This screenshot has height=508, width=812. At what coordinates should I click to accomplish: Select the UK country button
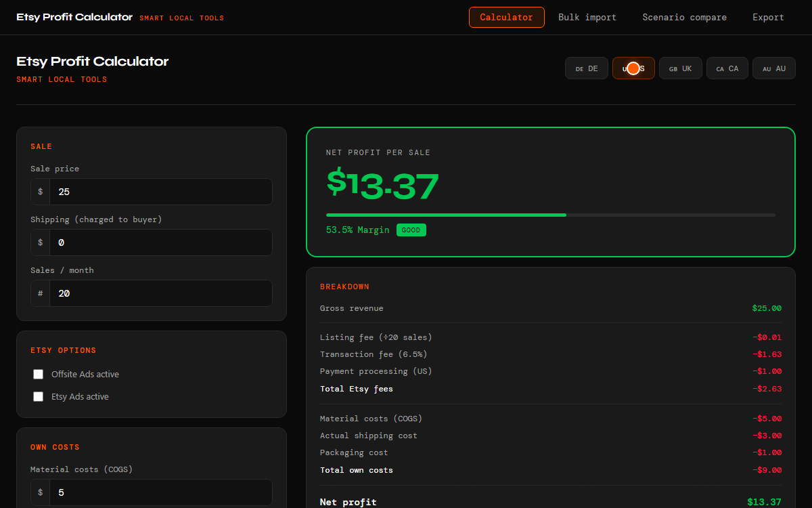pyautogui.click(x=680, y=68)
